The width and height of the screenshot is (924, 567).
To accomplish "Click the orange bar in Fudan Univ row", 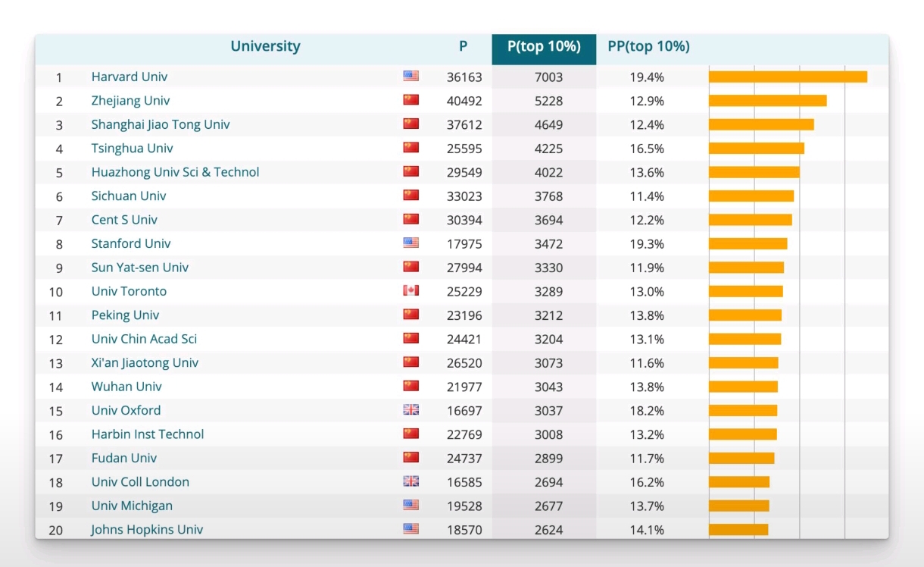I will pyautogui.click(x=741, y=458).
